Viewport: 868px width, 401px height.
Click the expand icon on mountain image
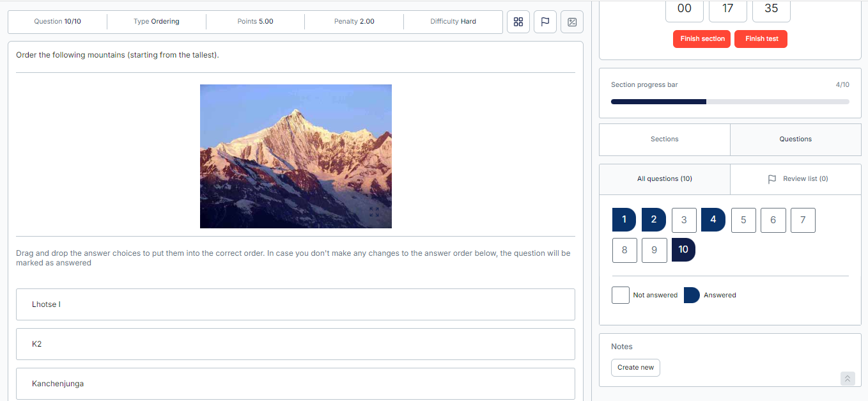pos(374,212)
